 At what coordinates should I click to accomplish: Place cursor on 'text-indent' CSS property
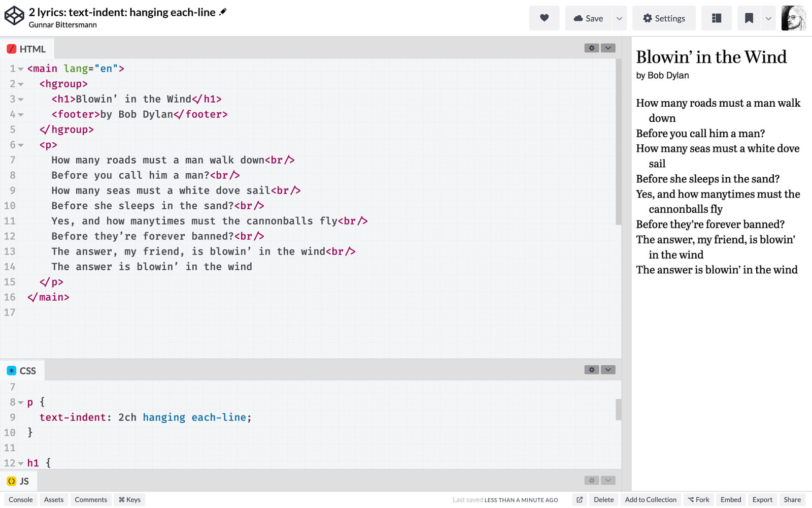73,418
